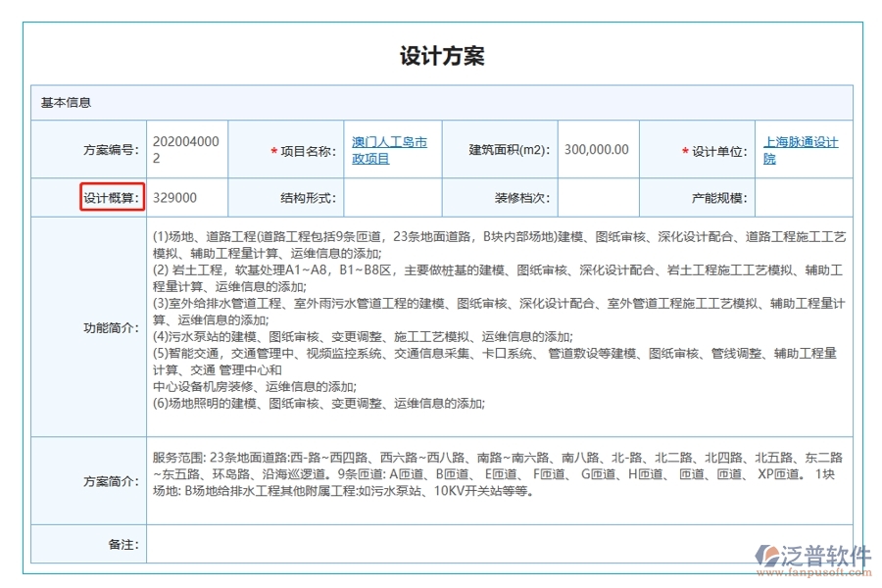The width and height of the screenshot is (882, 588).
Task: Click the 建筑面积 value 300,000.00
Action: tap(597, 149)
